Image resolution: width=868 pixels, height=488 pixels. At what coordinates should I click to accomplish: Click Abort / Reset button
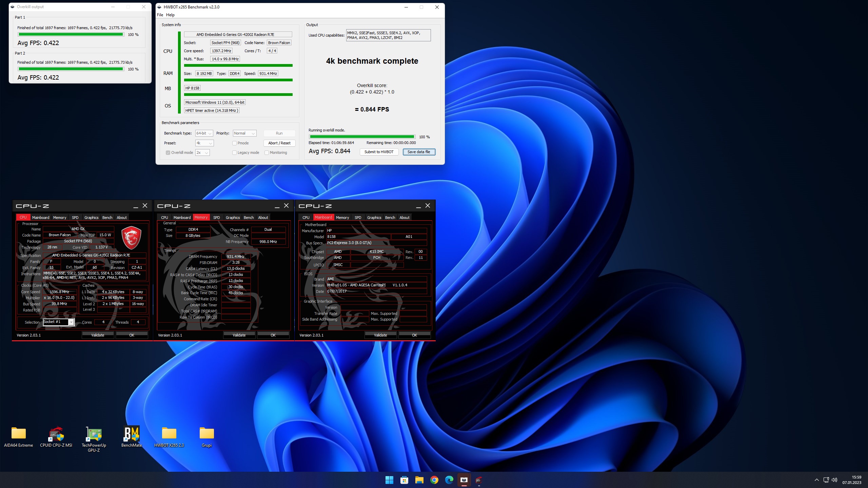[279, 143]
